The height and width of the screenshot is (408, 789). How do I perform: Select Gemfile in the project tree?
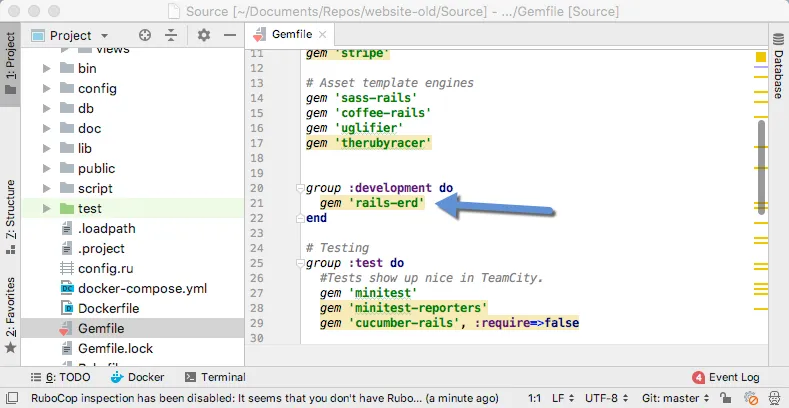[x=133, y=329]
